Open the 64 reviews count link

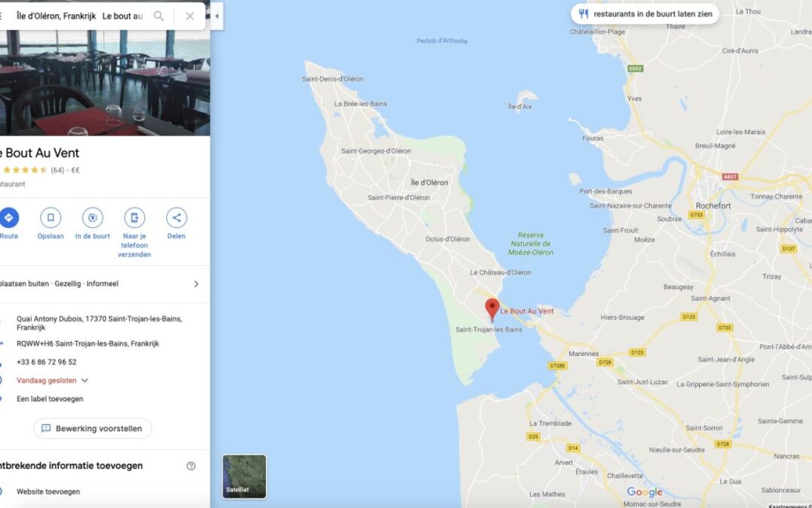[57, 170]
